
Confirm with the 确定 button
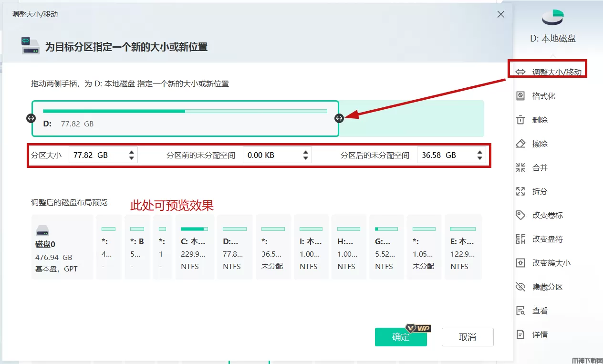coord(401,337)
